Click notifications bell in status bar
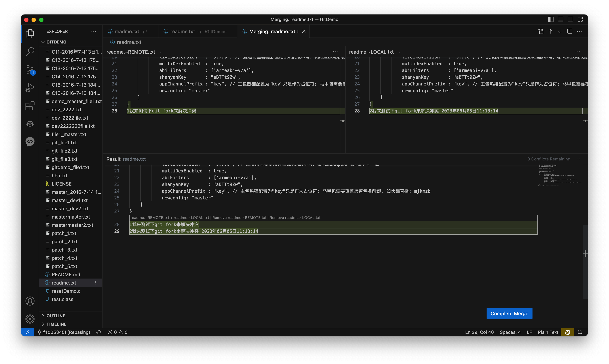This screenshot has height=364, width=609. tap(580, 332)
